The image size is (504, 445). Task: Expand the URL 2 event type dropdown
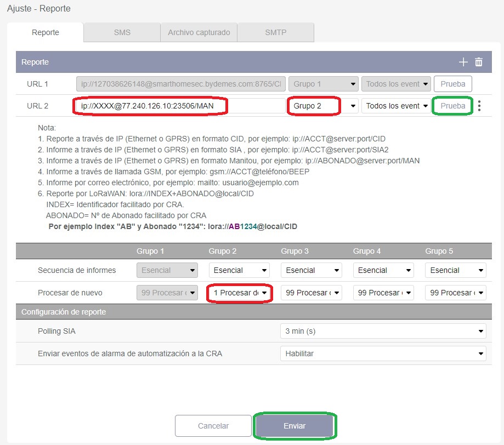click(x=397, y=106)
